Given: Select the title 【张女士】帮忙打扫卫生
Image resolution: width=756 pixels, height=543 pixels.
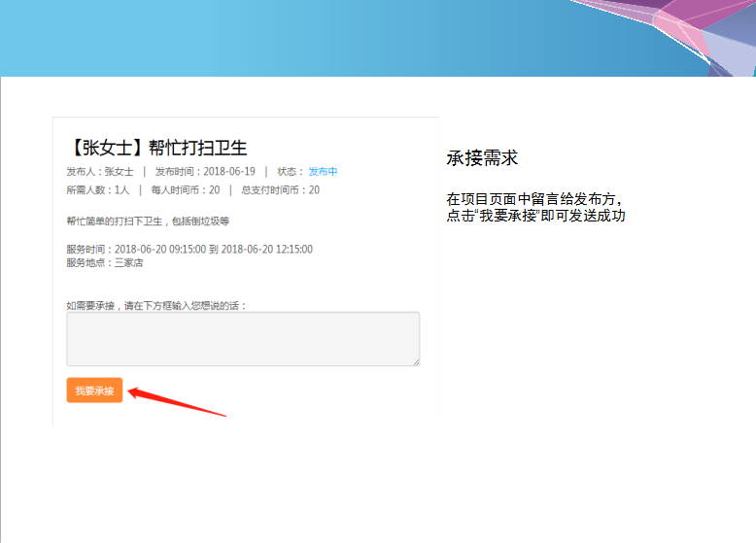Looking at the screenshot, I should click(x=157, y=148).
